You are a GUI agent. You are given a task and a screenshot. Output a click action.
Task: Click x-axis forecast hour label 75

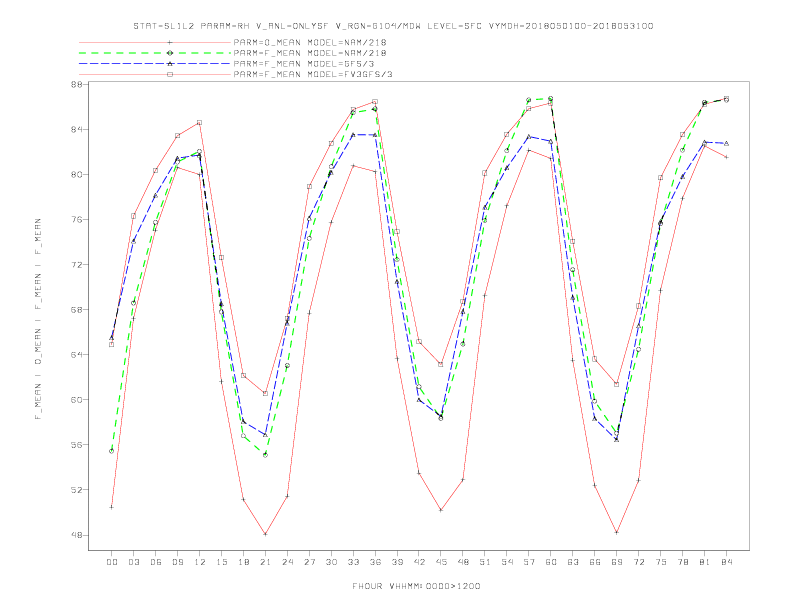(x=661, y=562)
